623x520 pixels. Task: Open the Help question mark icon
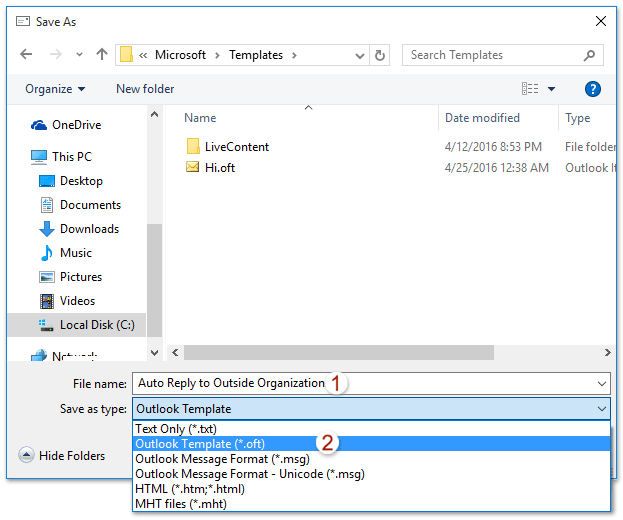592,89
